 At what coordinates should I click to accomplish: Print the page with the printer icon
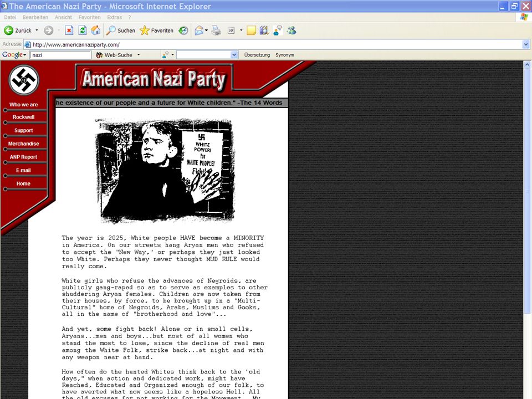pyautogui.click(x=216, y=30)
